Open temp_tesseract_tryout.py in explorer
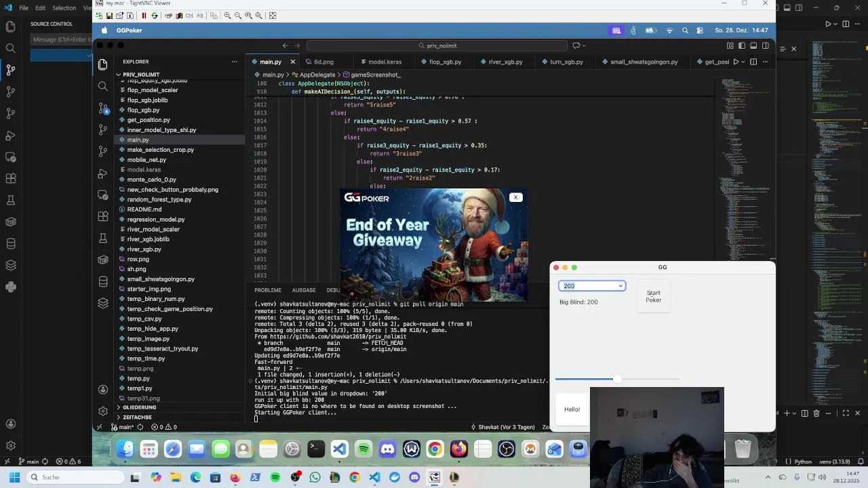This screenshot has width=868, height=488. coord(163,348)
